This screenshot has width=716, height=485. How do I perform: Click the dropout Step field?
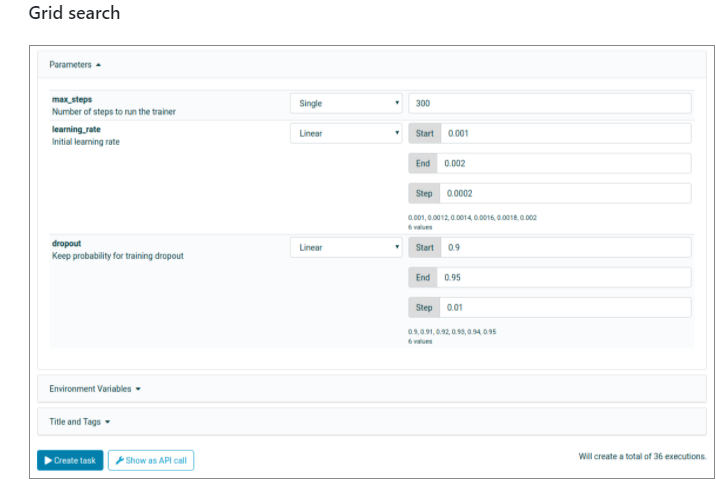pyautogui.click(x=564, y=307)
